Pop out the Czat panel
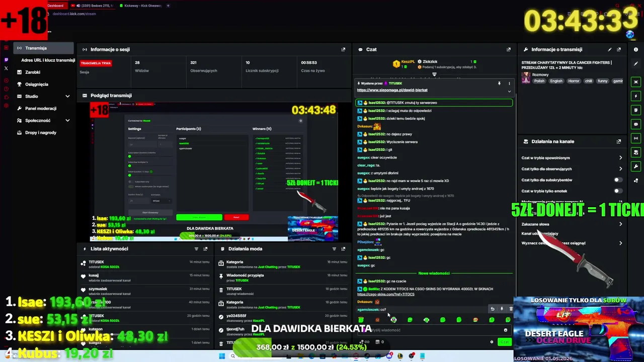This screenshot has height=362, width=644. [509, 50]
